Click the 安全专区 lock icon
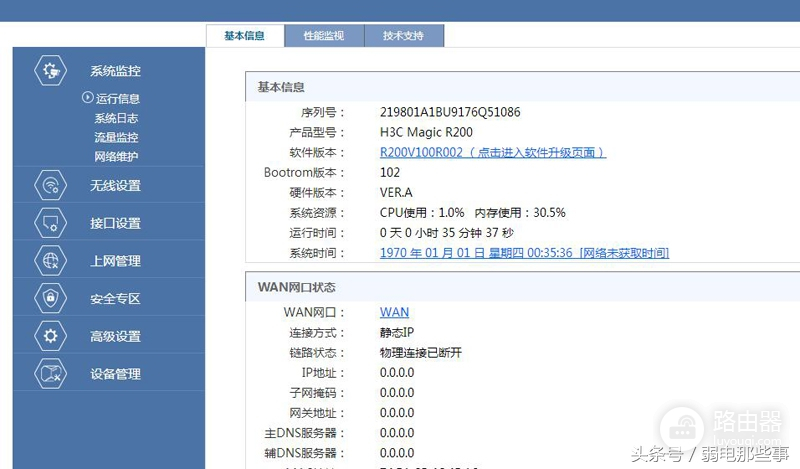The height and width of the screenshot is (469, 800). (50, 298)
